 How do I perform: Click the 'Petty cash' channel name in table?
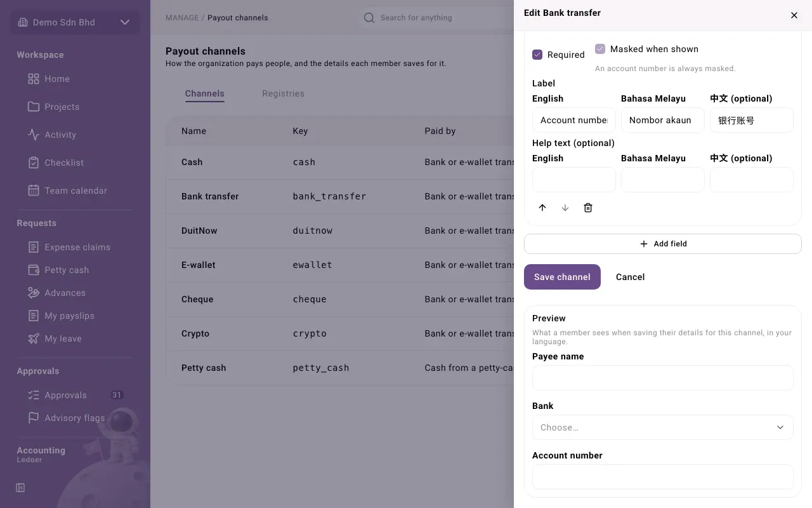point(204,368)
